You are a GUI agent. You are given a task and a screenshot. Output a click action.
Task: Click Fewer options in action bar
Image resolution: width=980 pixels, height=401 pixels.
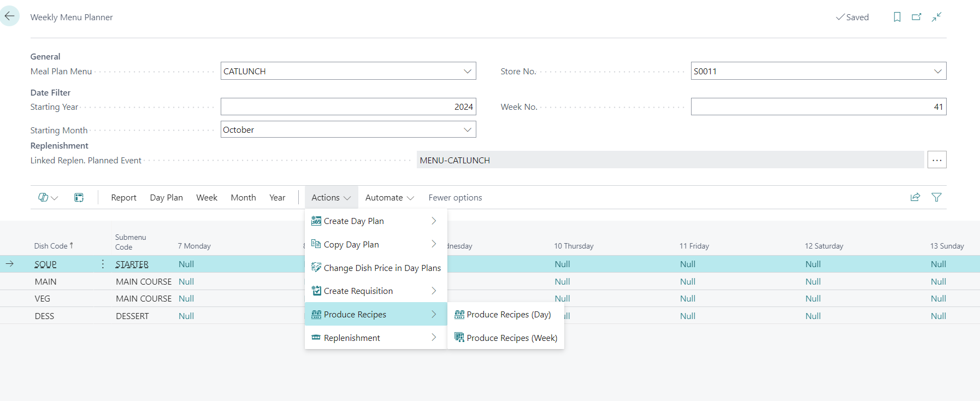click(x=455, y=197)
